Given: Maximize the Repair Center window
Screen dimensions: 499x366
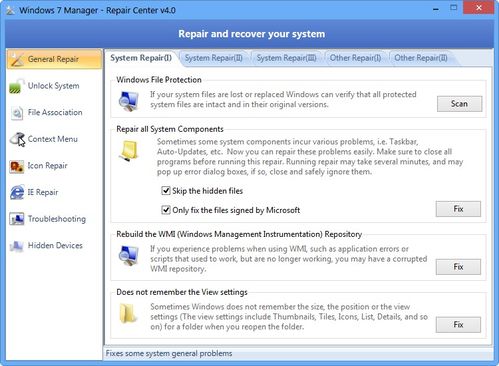Looking at the screenshot, I should [x=454, y=8].
